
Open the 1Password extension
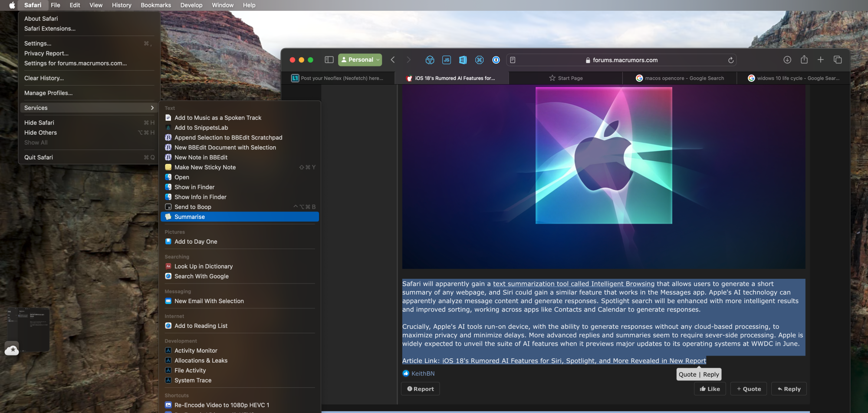pos(496,60)
